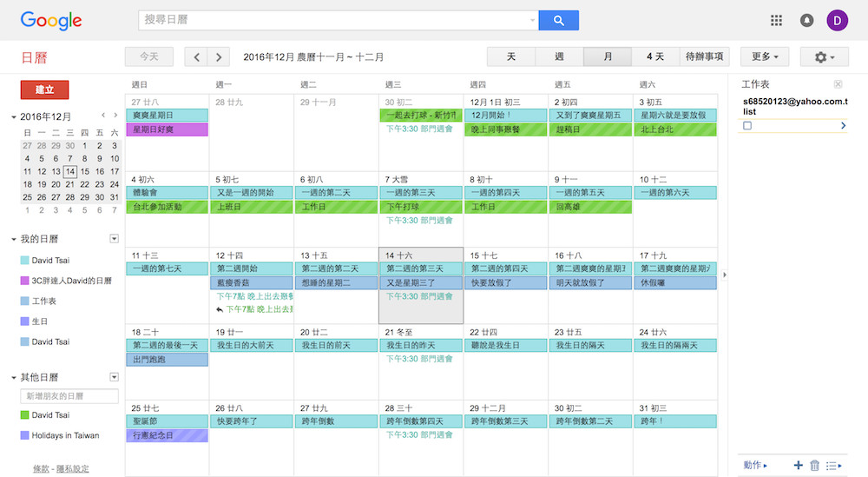Delete task using trash can icon
Image resolution: width=868 pixels, height=477 pixels.
(814, 466)
